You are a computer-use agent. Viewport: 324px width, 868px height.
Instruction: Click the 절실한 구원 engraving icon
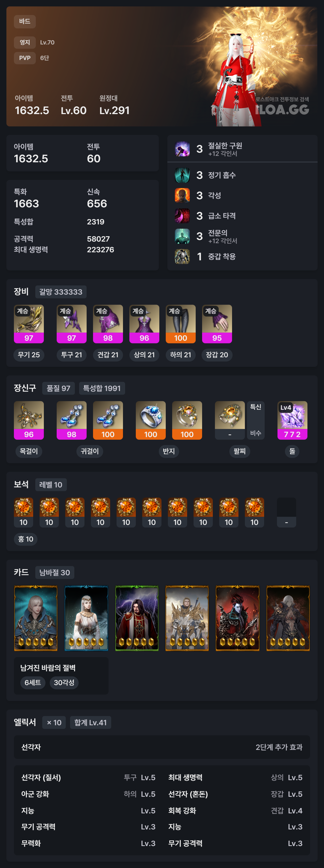[x=182, y=149]
